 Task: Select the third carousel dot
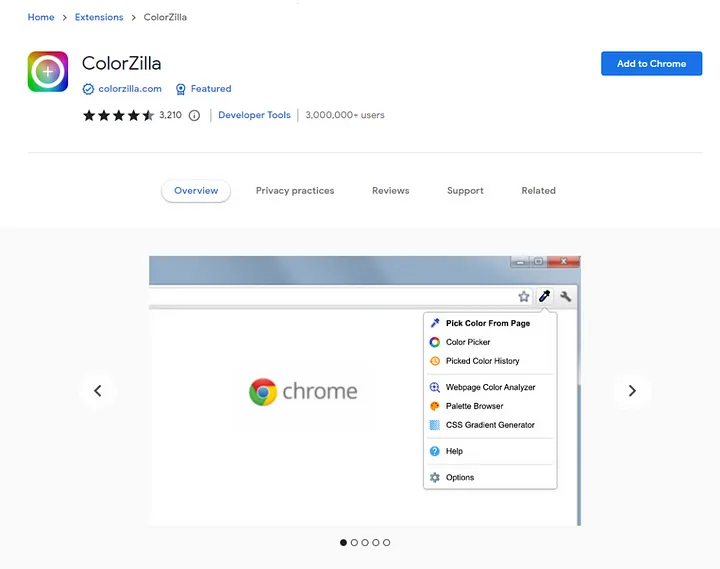[x=365, y=542]
